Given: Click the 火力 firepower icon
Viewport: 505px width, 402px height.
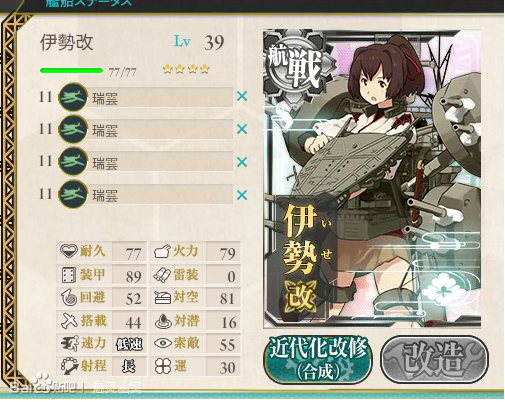Looking at the screenshot, I should pos(163,251).
